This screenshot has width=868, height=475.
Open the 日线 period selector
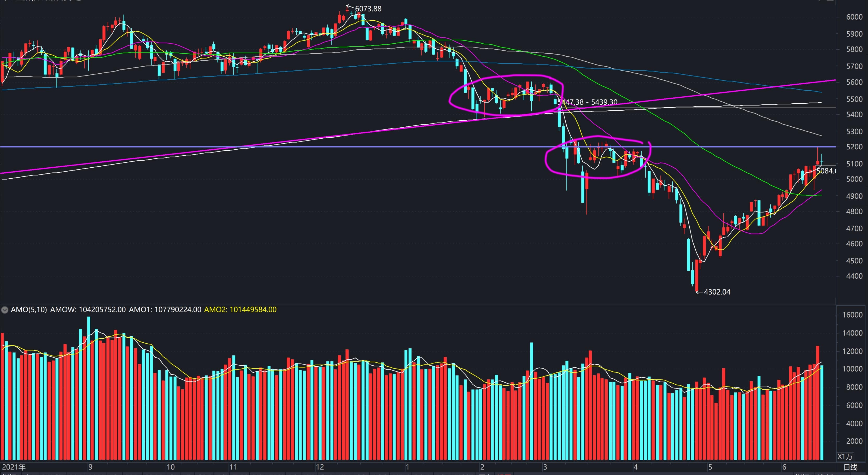coord(850,467)
